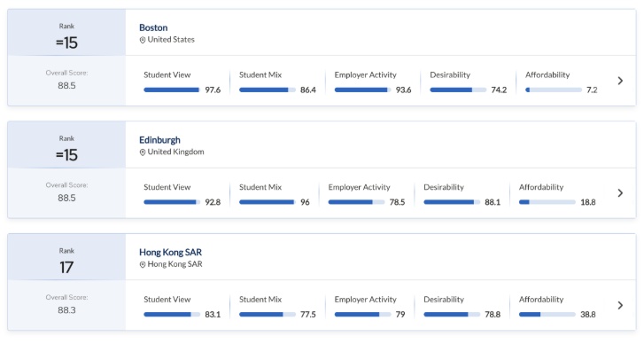Viewport: 644px width, 344px height.
Task: Open the Hong Kong SAR city title link
Action: tap(170, 252)
